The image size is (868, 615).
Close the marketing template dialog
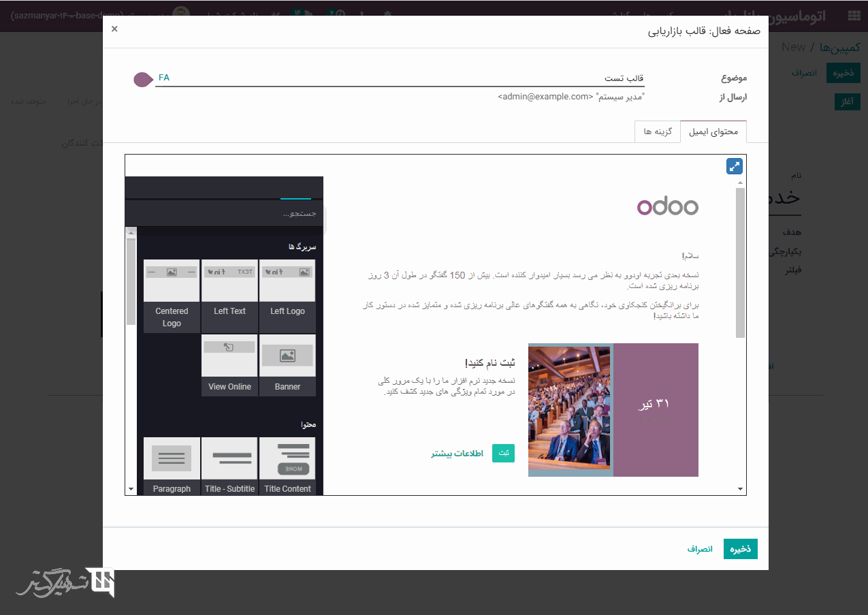[x=114, y=29]
